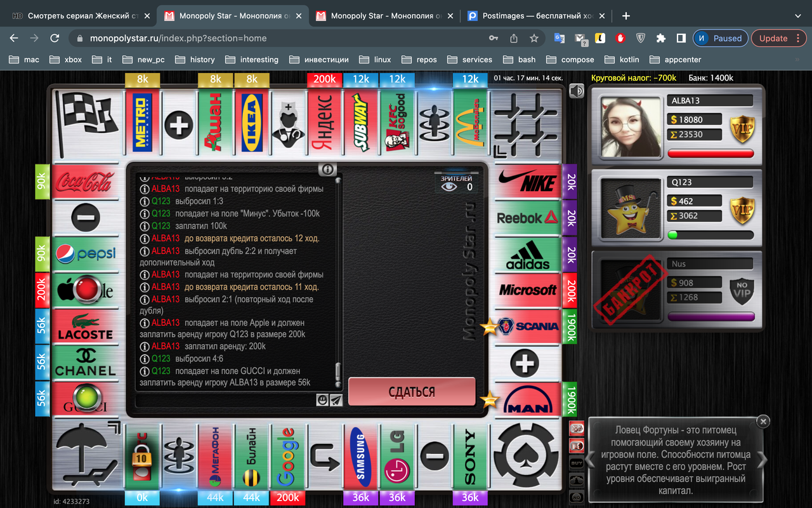Open a new browser tab
812x508 pixels.
point(625,16)
